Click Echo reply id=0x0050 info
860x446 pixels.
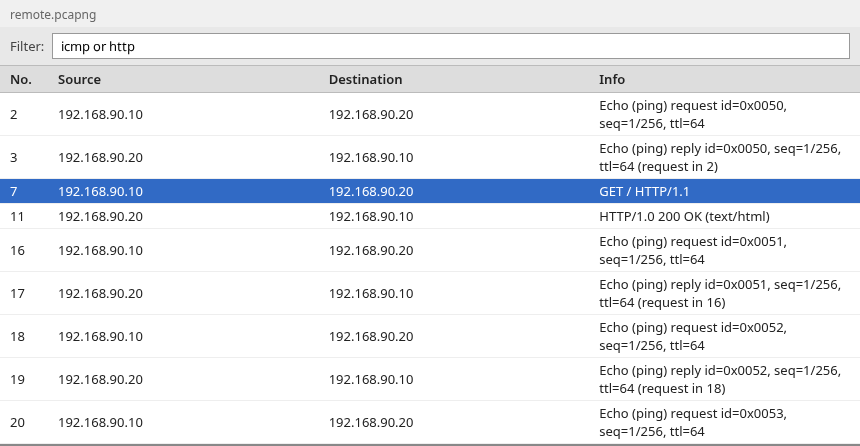tap(720, 157)
